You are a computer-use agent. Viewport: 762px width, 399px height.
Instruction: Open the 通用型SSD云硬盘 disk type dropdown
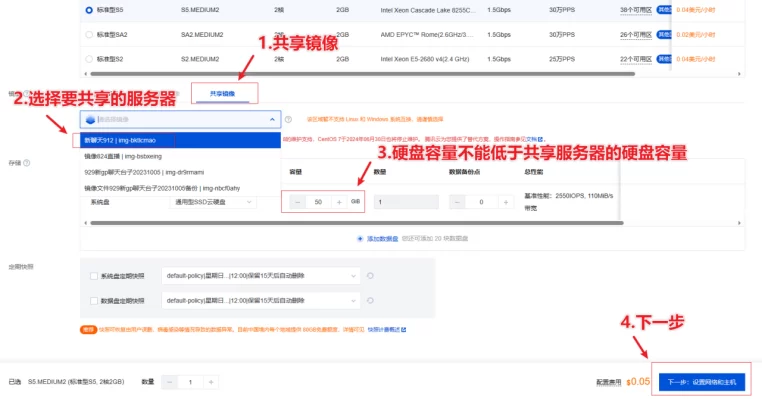point(213,202)
